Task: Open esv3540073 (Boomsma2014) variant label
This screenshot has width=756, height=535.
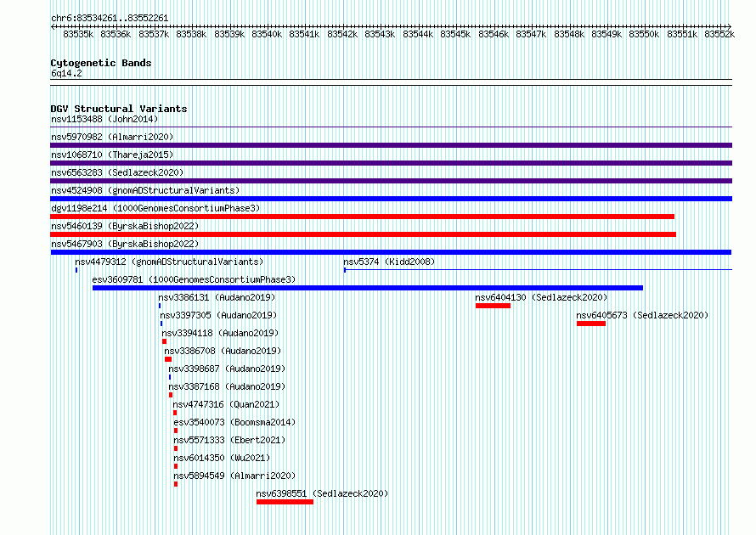Action: click(234, 422)
